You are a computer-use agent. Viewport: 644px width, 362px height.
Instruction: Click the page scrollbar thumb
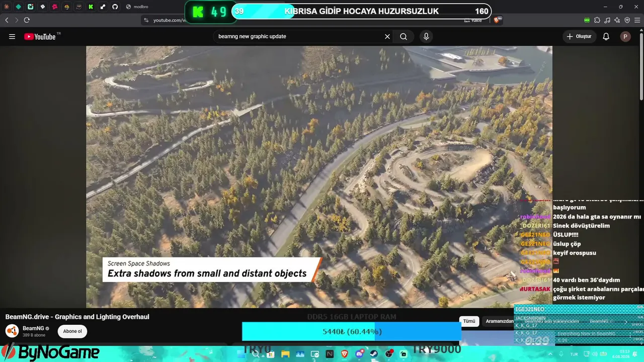(x=641, y=65)
